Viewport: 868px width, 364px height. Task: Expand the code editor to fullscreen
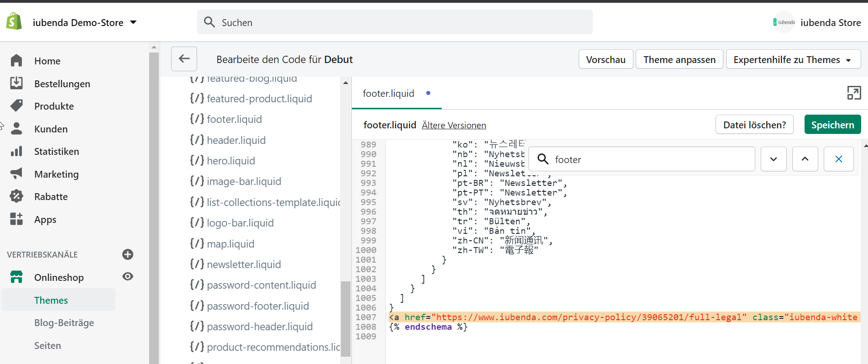pyautogui.click(x=853, y=93)
